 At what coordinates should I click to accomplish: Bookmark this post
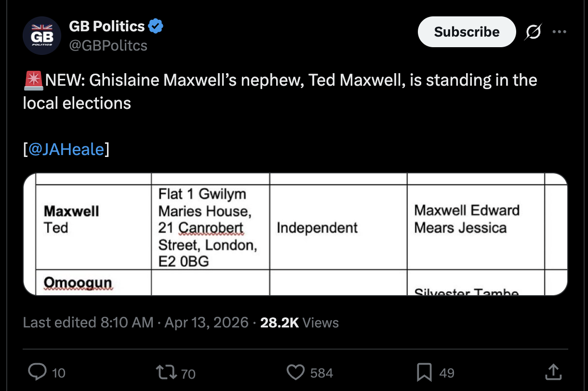click(x=424, y=372)
